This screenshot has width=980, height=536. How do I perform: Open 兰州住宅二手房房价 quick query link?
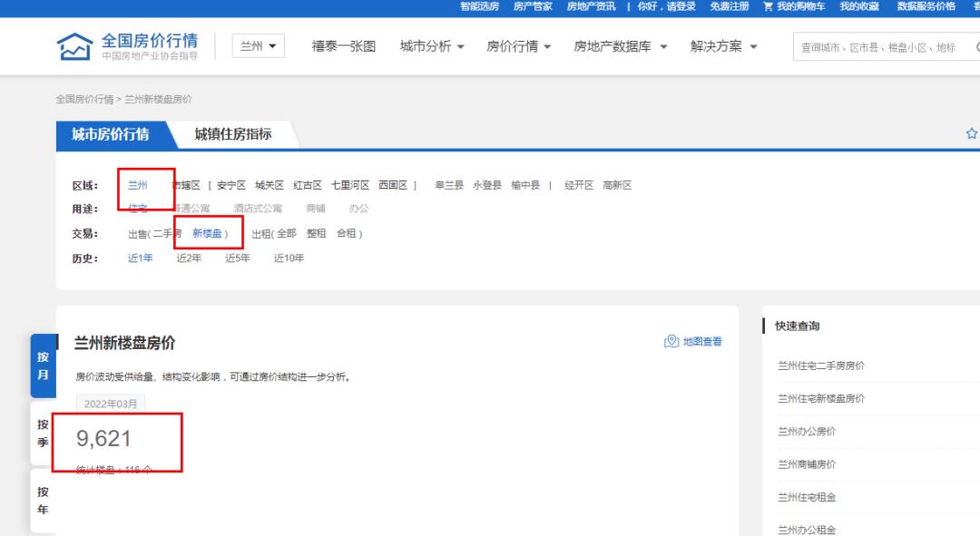(821, 365)
